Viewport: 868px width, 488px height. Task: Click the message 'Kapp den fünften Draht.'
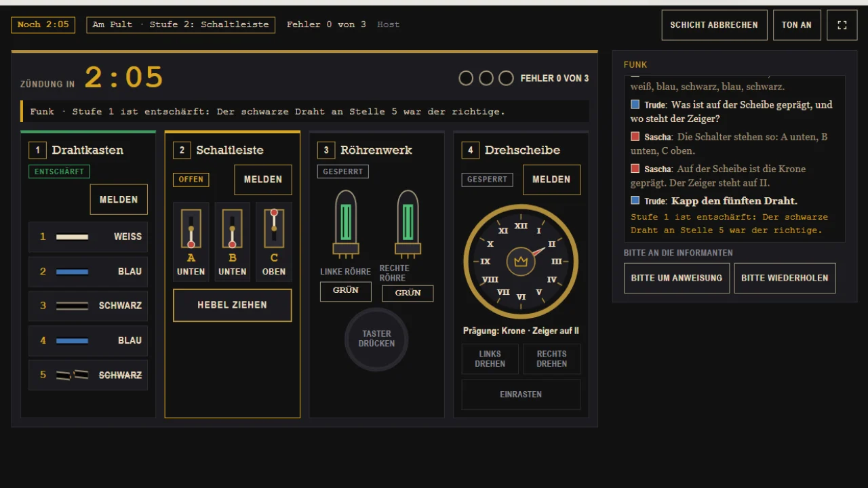[734, 201]
